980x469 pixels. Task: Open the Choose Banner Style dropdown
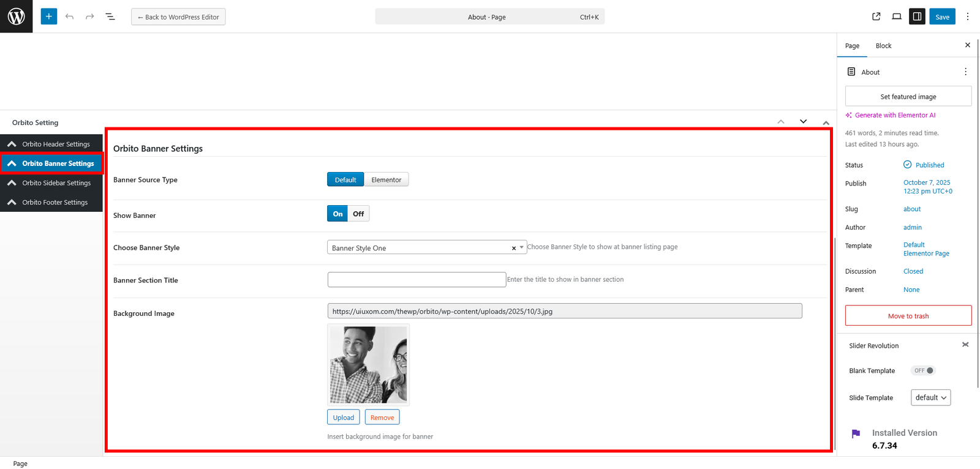point(426,247)
